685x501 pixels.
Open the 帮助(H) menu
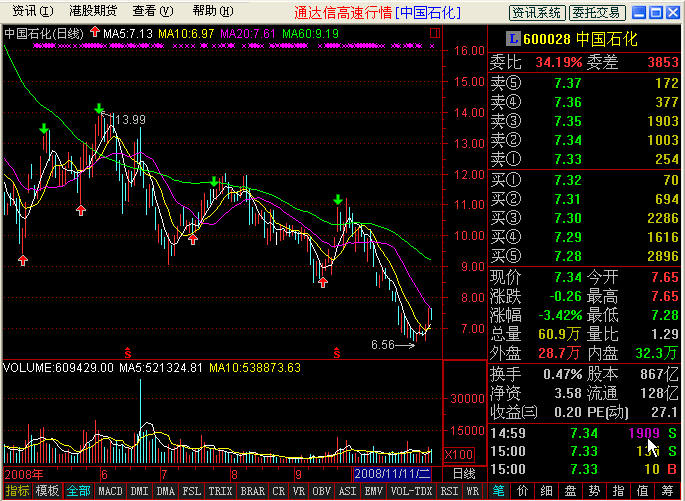(213, 11)
